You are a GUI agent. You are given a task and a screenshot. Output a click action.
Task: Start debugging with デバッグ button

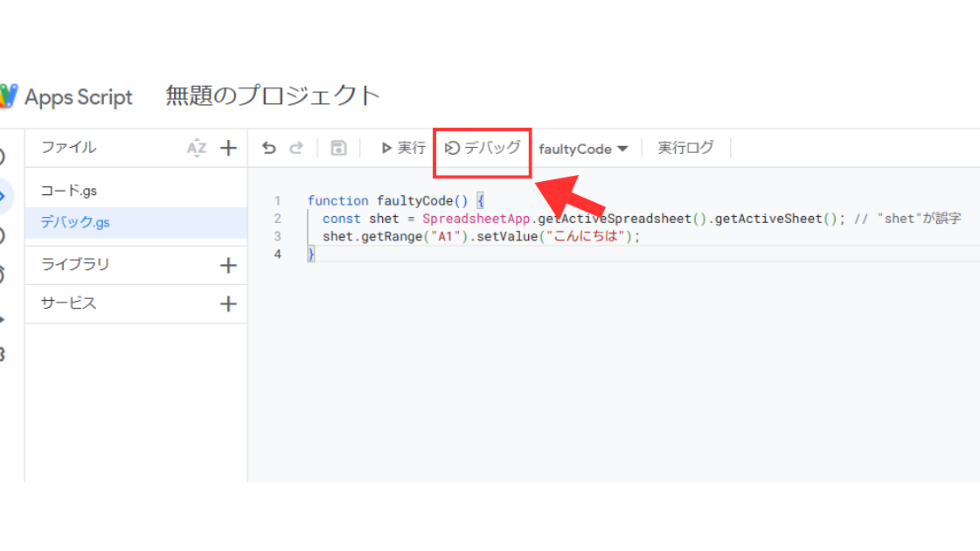click(x=483, y=148)
